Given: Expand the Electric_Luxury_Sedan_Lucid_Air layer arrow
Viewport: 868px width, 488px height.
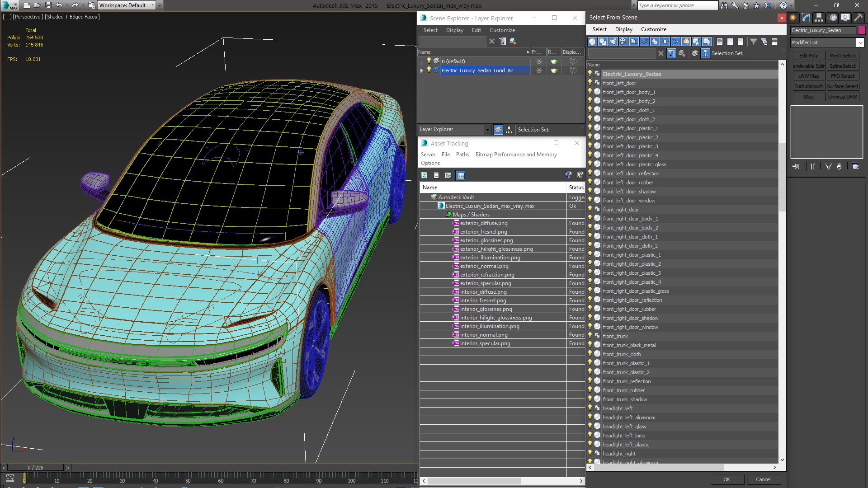Looking at the screenshot, I should tap(422, 70).
